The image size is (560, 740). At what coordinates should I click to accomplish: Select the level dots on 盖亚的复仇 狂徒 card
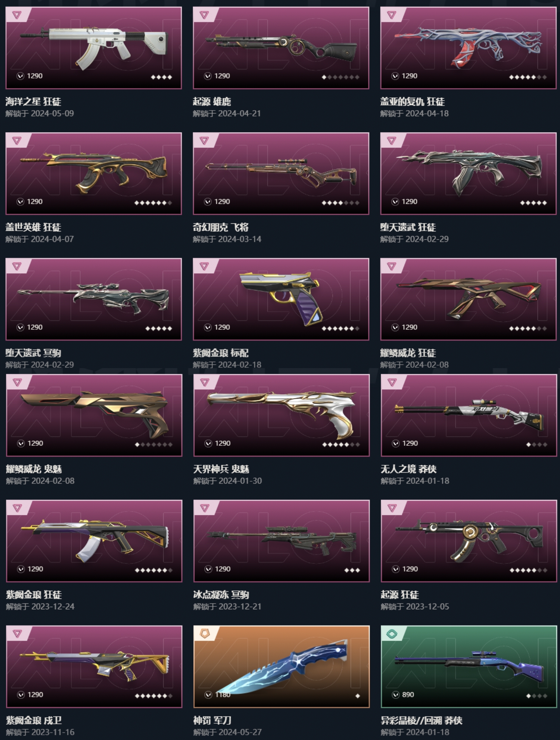click(x=528, y=77)
